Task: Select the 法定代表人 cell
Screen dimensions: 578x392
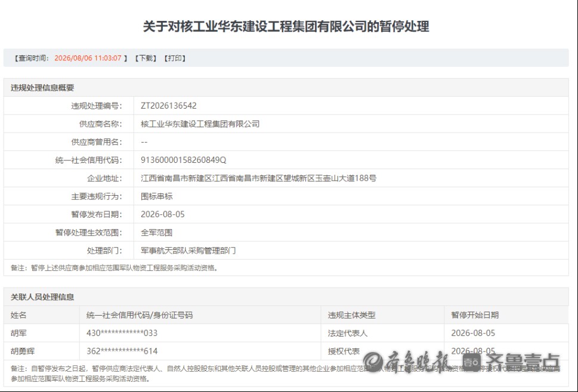Action: (x=348, y=333)
